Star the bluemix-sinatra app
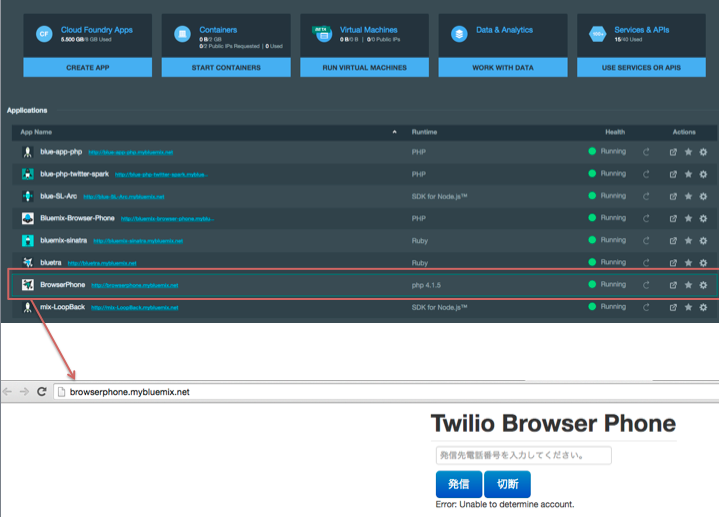 point(688,240)
